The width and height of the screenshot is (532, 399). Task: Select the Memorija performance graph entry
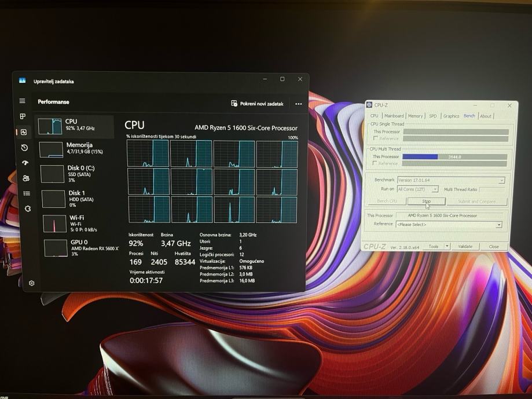tap(75, 148)
